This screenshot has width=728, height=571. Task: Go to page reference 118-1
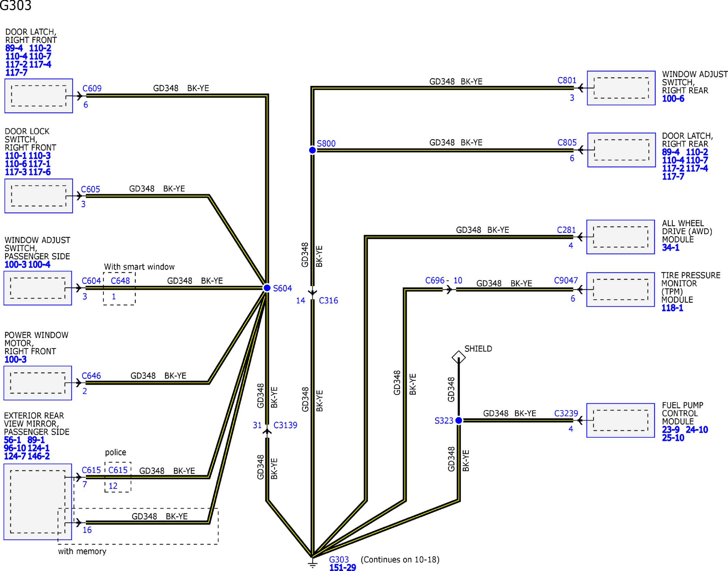[672, 308]
